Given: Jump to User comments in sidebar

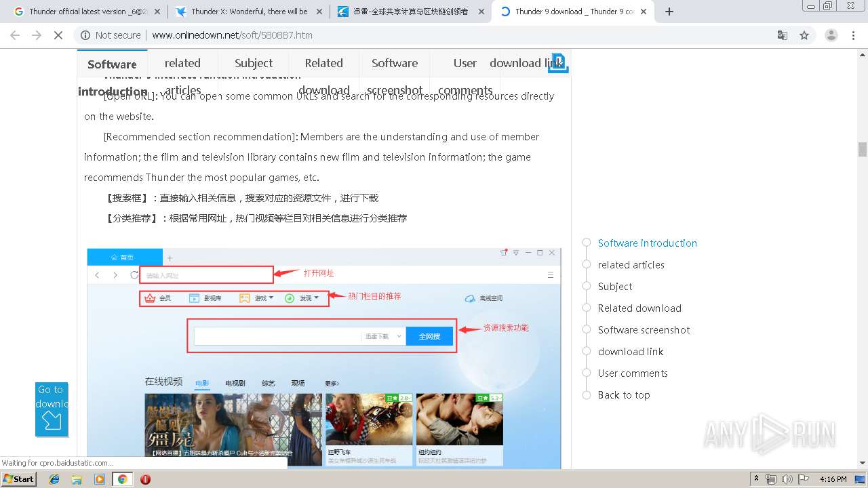Looking at the screenshot, I should click(x=633, y=373).
